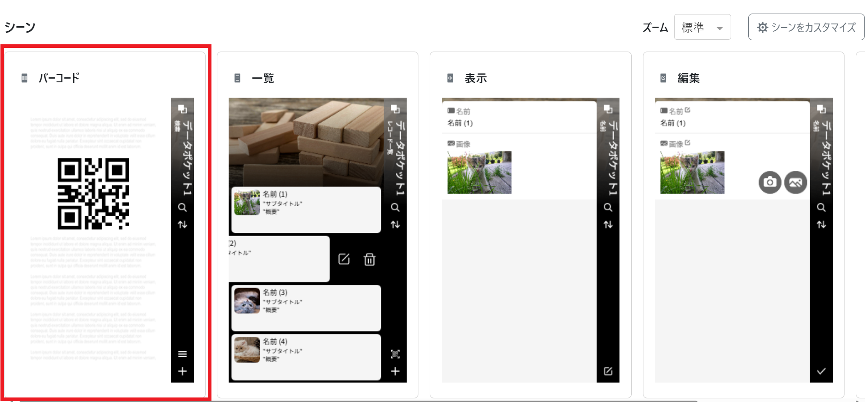Click the QR code in バーコード scene
This screenshot has width=868, height=402.
tap(94, 194)
